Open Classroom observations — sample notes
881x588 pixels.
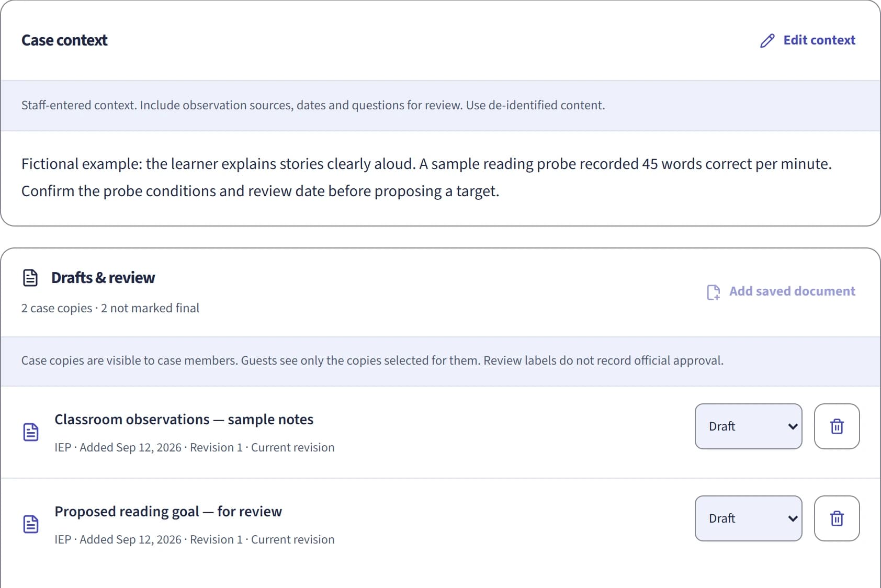tap(184, 420)
